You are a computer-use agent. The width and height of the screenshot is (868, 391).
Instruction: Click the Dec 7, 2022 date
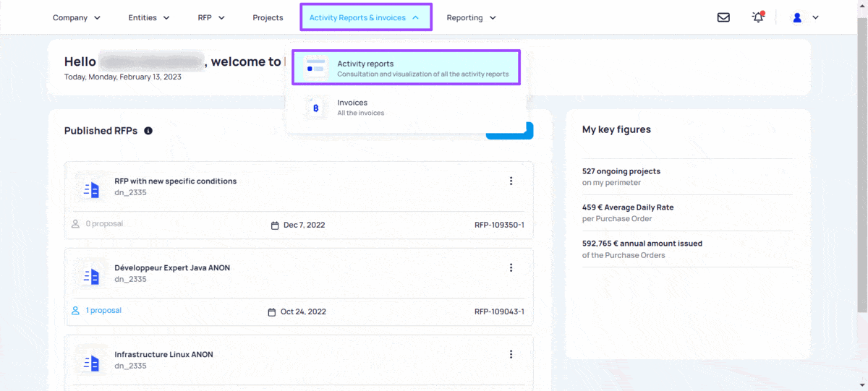(304, 225)
